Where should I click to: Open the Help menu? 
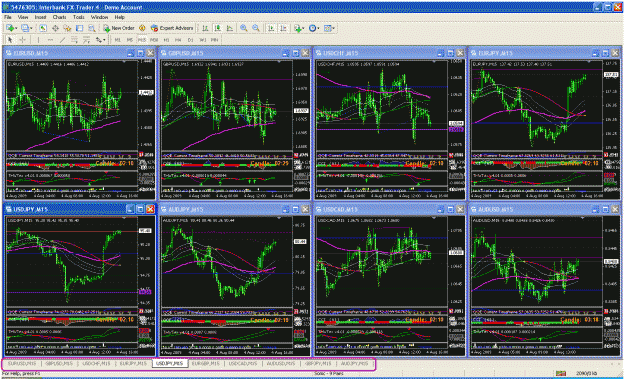tap(120, 17)
